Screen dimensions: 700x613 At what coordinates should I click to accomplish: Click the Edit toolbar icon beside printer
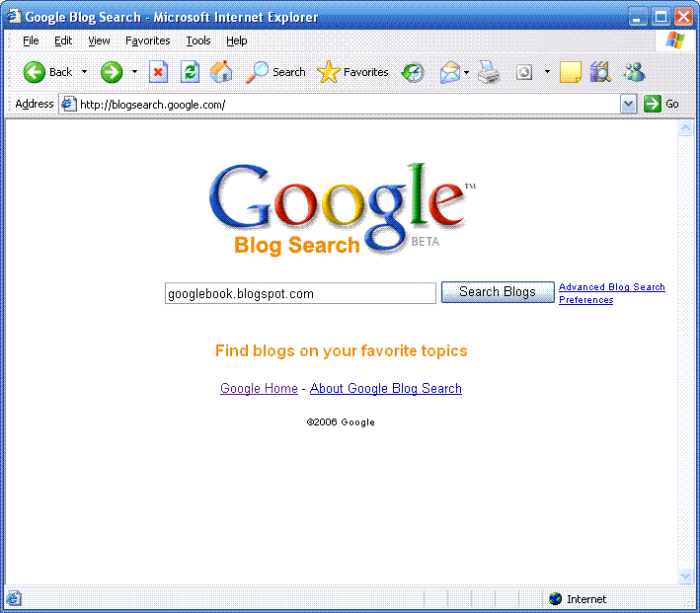click(524, 72)
